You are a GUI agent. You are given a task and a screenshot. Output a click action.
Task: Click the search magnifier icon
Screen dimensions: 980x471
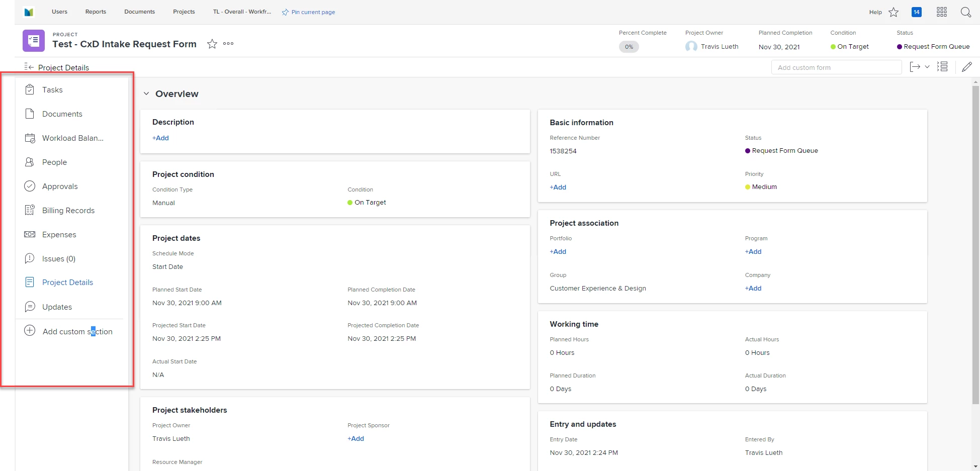966,12
